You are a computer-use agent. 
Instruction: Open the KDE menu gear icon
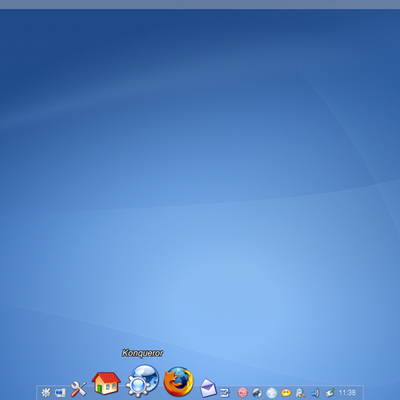46,393
